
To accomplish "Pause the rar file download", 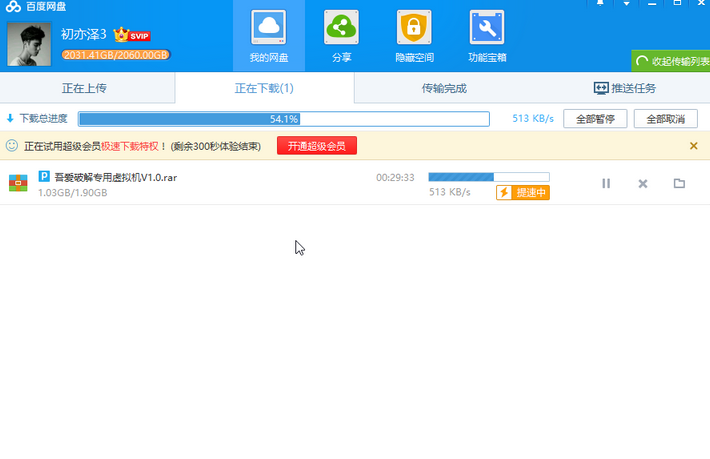I will (606, 183).
